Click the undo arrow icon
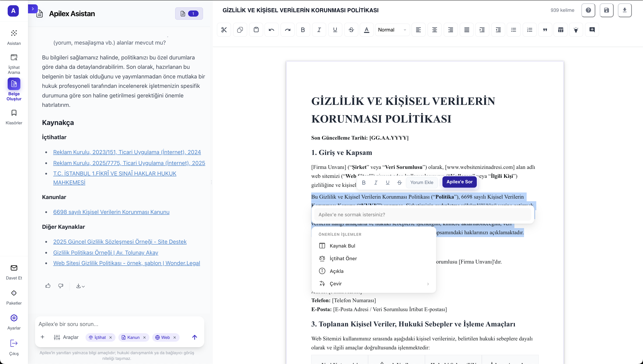643x364 pixels. coord(271,30)
